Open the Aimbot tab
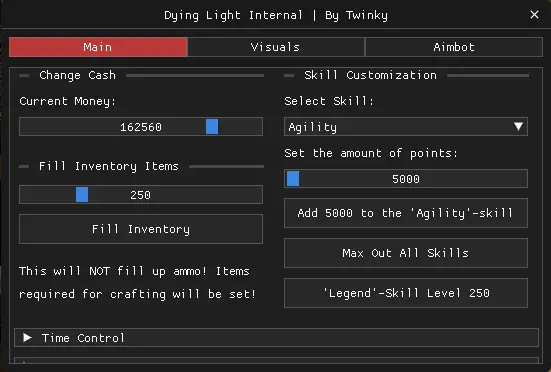 click(x=454, y=47)
